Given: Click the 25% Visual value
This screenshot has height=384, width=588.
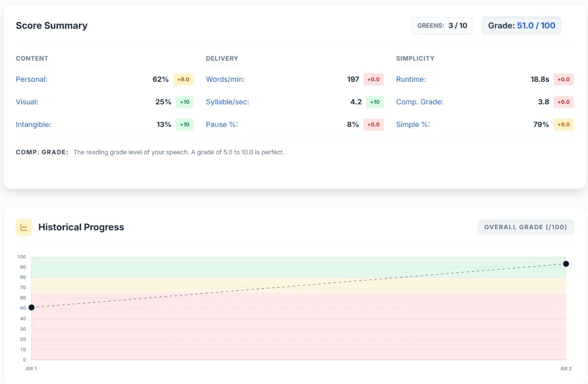Looking at the screenshot, I should tap(163, 102).
